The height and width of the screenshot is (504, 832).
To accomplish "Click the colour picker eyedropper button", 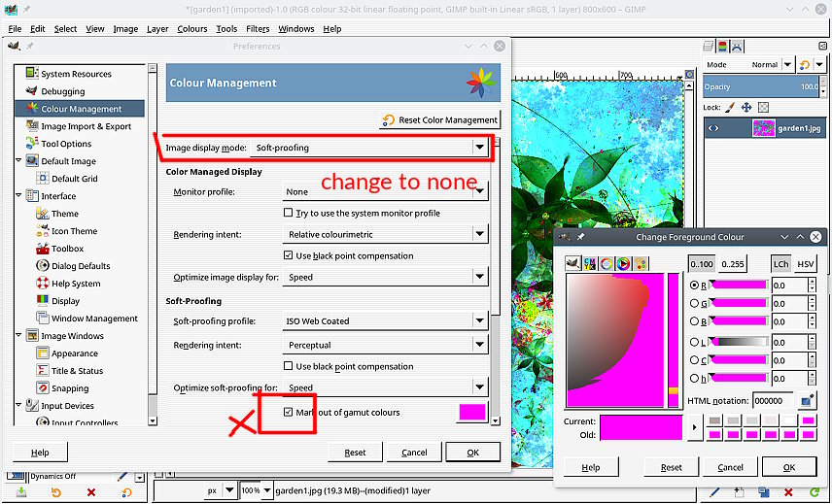I will pyautogui.click(x=807, y=401).
